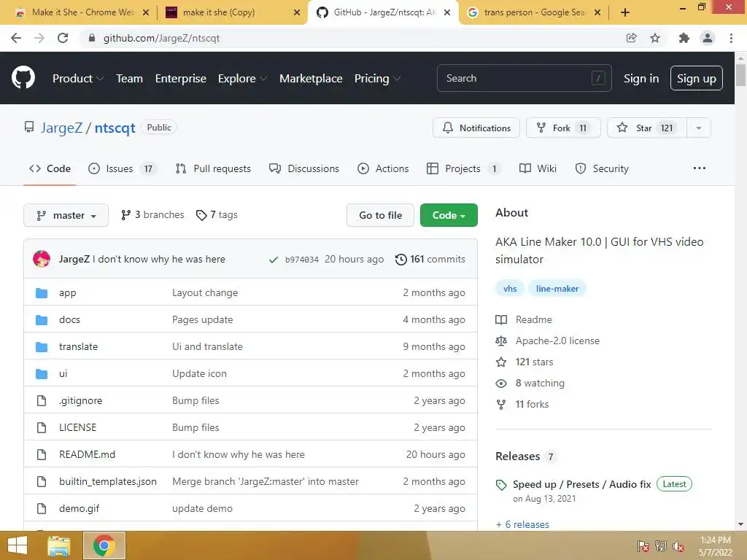Screen dimensions: 747x560
Task: Fork the repository with the Fork button
Action: [563, 128]
